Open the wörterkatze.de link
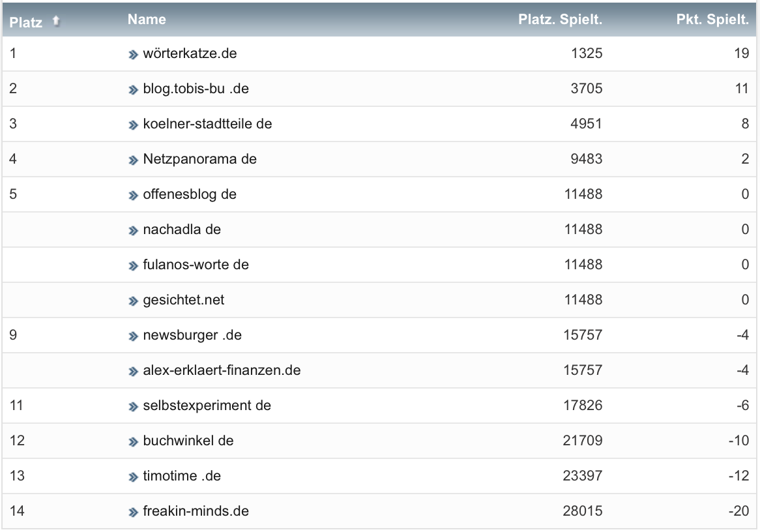The height and width of the screenshot is (532, 760). click(x=190, y=53)
